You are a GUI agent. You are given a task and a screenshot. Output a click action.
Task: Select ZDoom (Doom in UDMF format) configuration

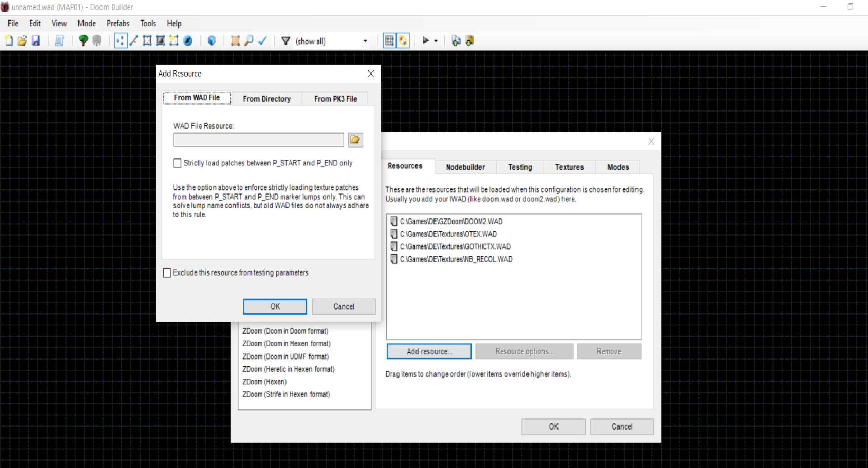285,357
